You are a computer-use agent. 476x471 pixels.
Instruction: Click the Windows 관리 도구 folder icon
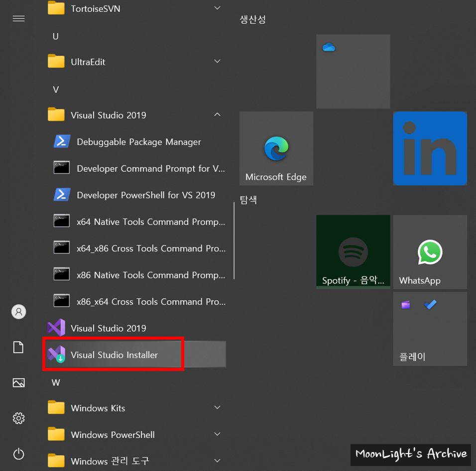pyautogui.click(x=56, y=461)
